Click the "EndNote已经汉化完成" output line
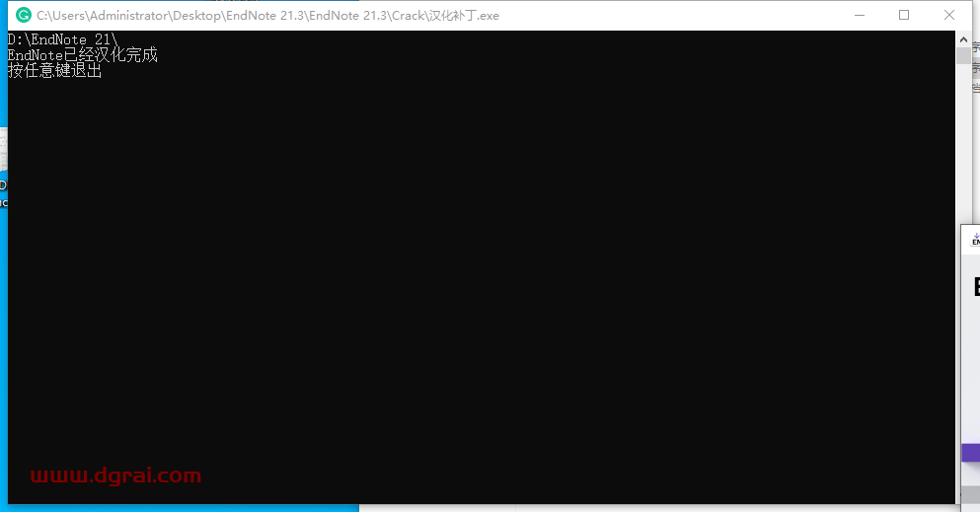This screenshot has height=512, width=980. coord(83,55)
